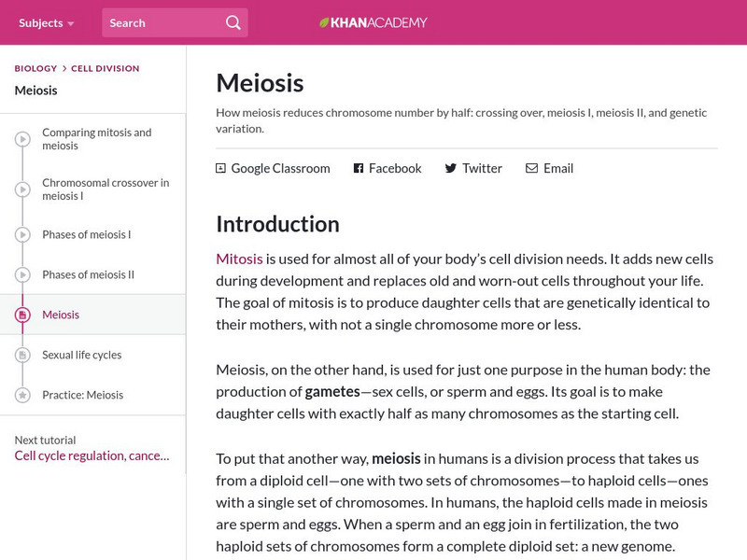The height and width of the screenshot is (560, 747).
Task: Select Phases of meiosis I lesson
Action: [x=87, y=235]
